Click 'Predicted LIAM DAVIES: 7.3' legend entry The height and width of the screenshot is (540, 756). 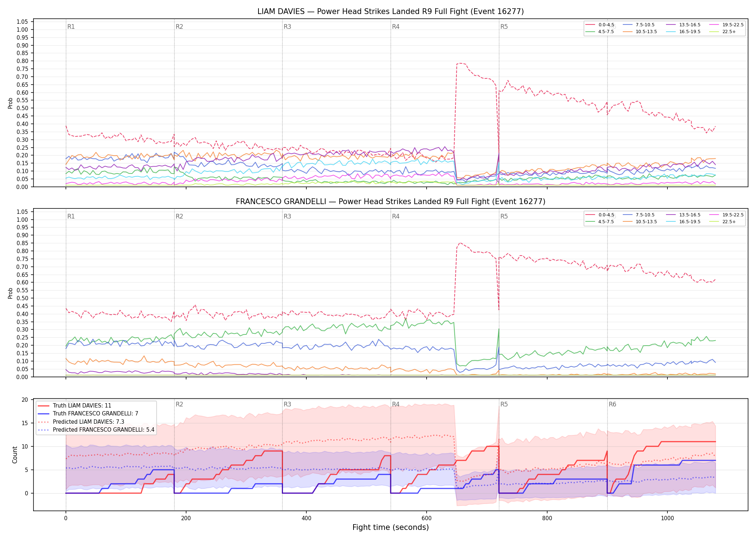pos(81,422)
